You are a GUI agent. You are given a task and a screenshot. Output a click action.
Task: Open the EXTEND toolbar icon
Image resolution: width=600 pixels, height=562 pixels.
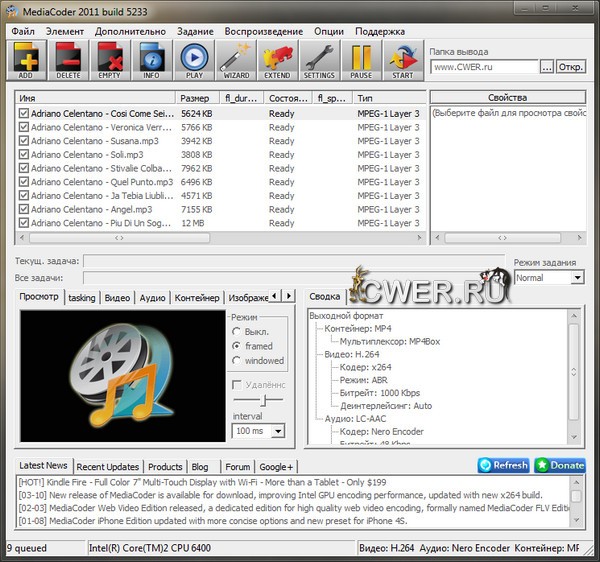[x=277, y=60]
